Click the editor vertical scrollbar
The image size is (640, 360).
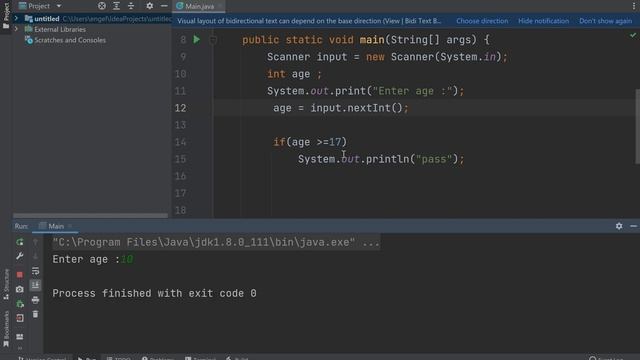pyautogui.click(x=637, y=127)
